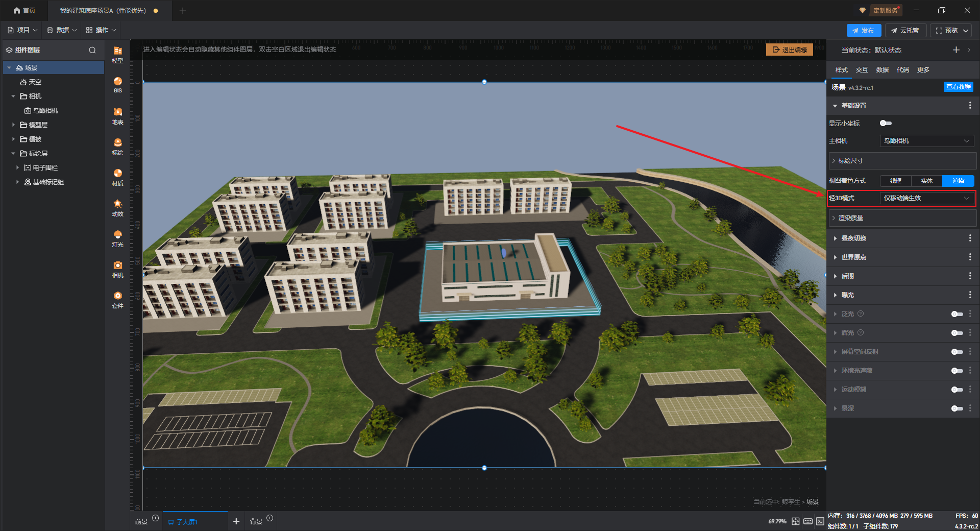The image size is (980, 531).
Task: Expand the 昼夜切换 section
Action: [x=853, y=238]
